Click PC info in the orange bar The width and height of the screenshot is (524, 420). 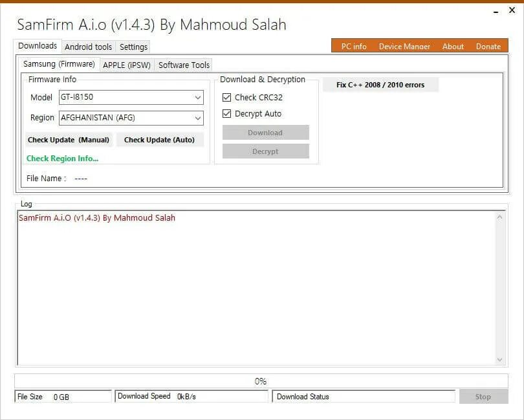click(x=354, y=47)
